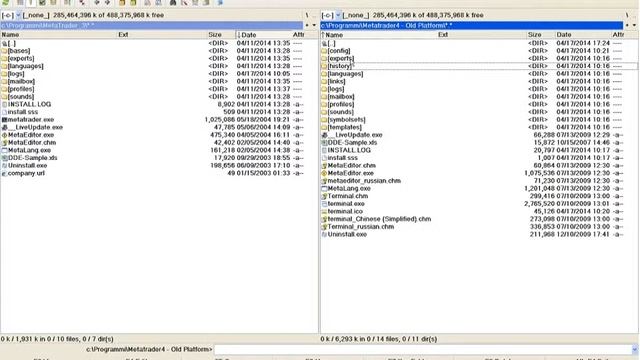Screen dimensions: 640x360
Task: Click the MetaLang.exe icon in left panel
Action: pyautogui.click(x=4, y=150)
